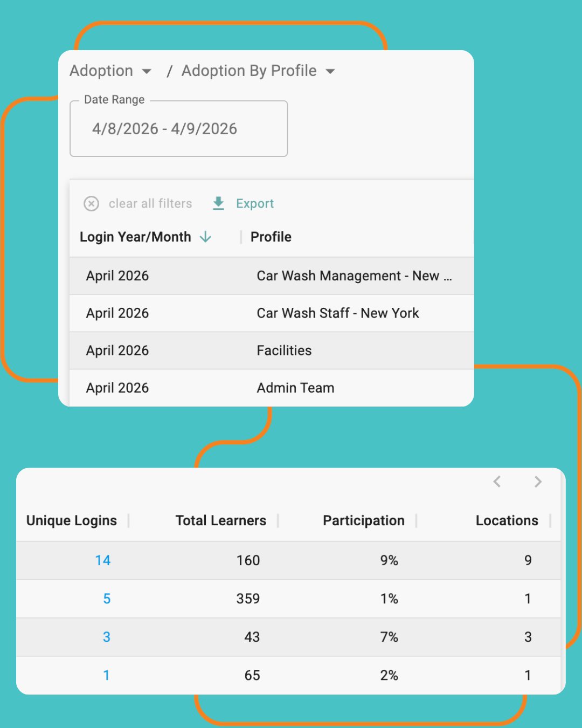Image resolution: width=582 pixels, height=728 pixels.
Task: Go to previous page with left chevron
Action: 497,482
